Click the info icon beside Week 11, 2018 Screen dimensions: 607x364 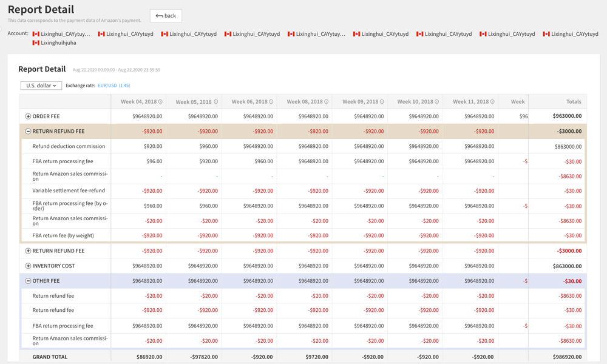click(492, 102)
